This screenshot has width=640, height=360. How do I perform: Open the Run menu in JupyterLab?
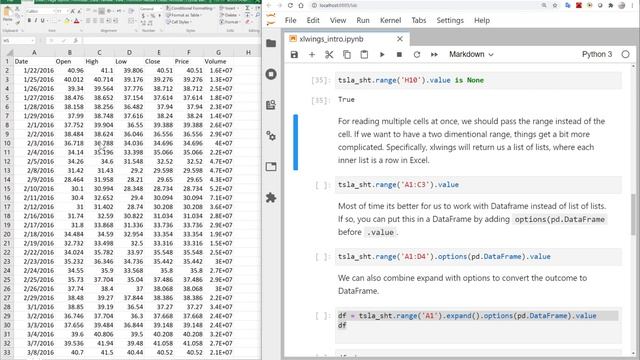point(363,20)
